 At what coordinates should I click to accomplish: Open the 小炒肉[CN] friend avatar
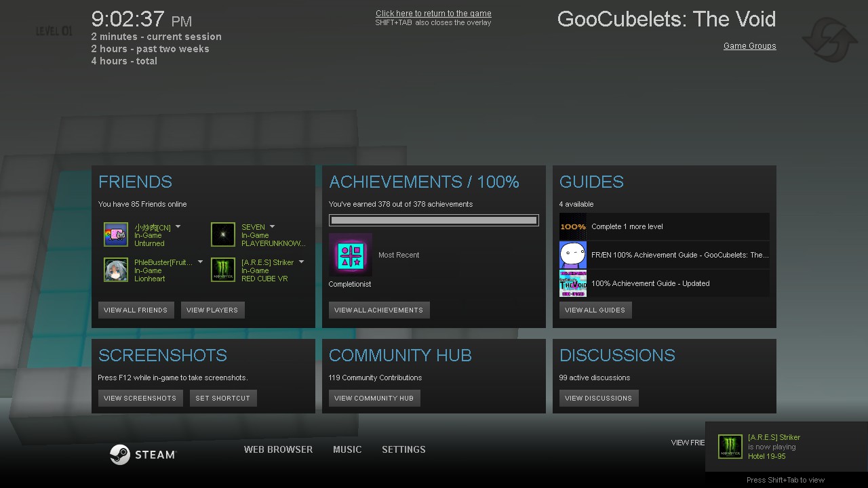pyautogui.click(x=116, y=235)
